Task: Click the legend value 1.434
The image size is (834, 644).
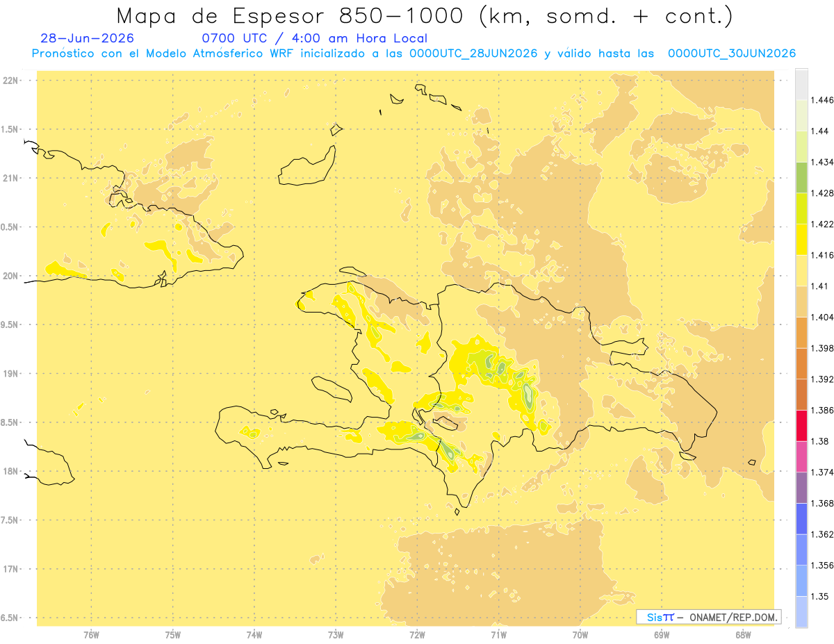Action: coord(821,162)
